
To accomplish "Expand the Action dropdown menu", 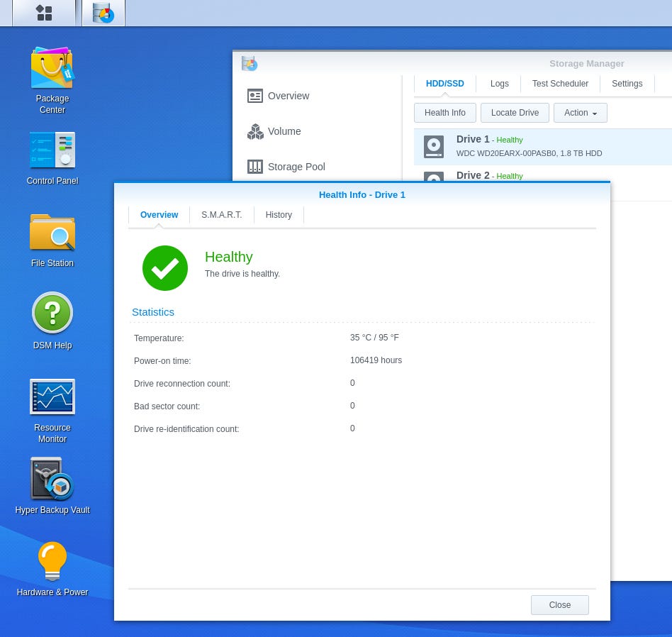I will [x=580, y=113].
